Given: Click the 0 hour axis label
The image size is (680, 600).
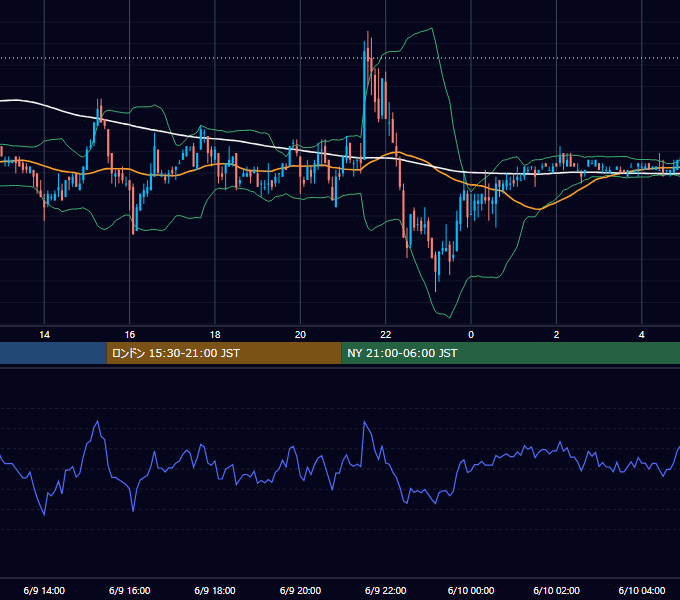Looking at the screenshot, I should click(x=471, y=335).
